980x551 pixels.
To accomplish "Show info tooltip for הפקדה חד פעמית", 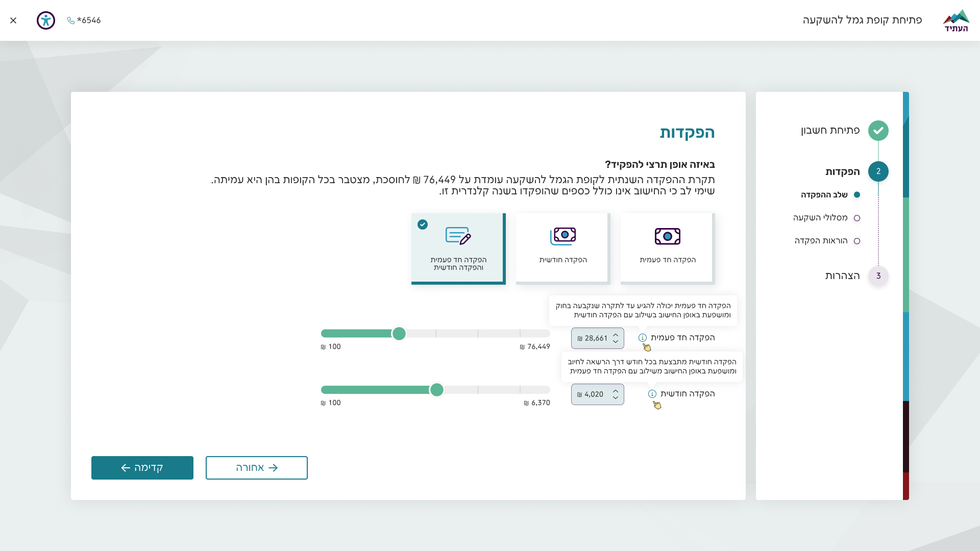I will tap(643, 338).
